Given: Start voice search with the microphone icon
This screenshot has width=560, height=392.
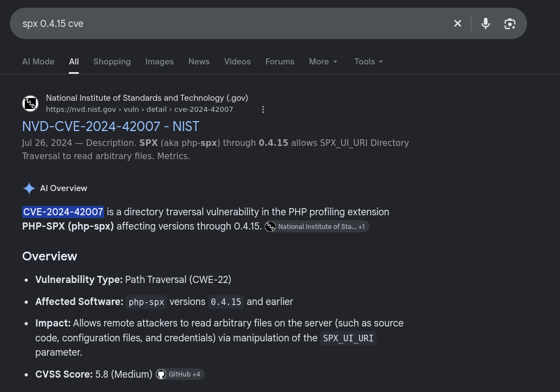Looking at the screenshot, I should [485, 24].
